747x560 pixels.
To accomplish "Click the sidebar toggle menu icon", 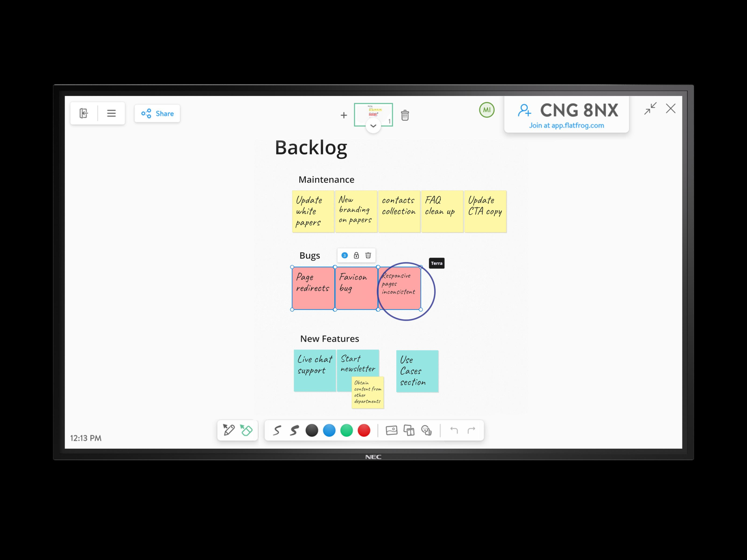I will (x=110, y=114).
